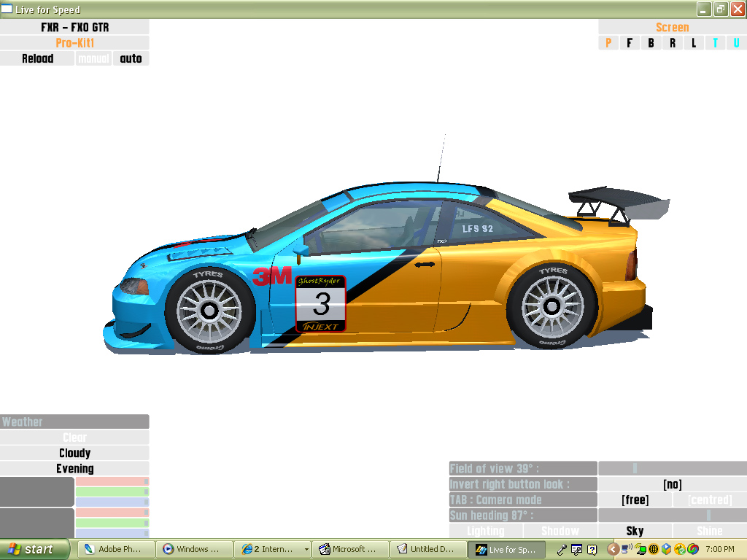Click the orange globe tray icon
The width and height of the screenshot is (747, 560).
tap(654, 550)
